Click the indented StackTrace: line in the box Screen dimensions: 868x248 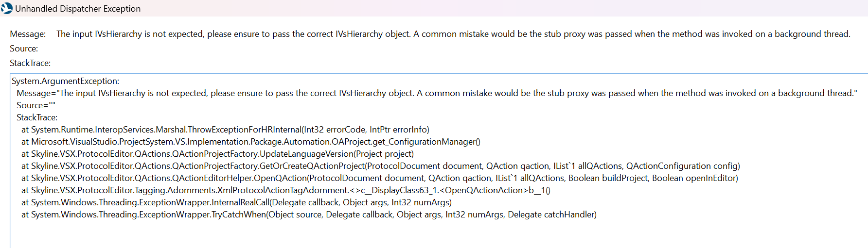pyautogui.click(x=37, y=117)
